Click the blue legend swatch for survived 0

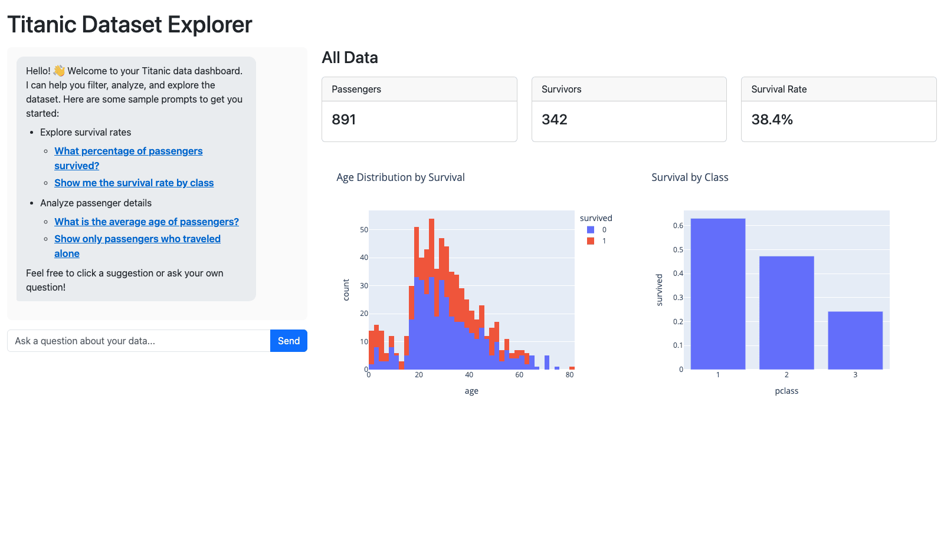pos(591,230)
